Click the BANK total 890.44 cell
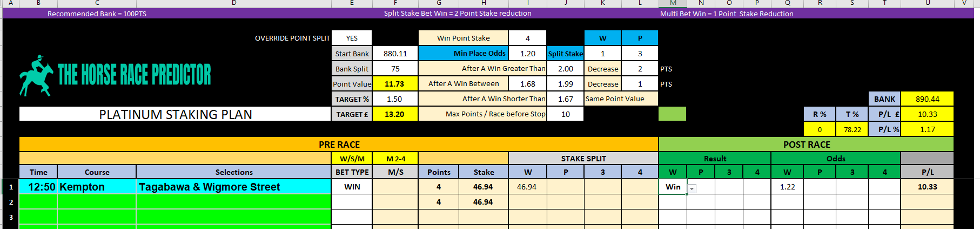This screenshot has height=229, width=980. [x=927, y=99]
